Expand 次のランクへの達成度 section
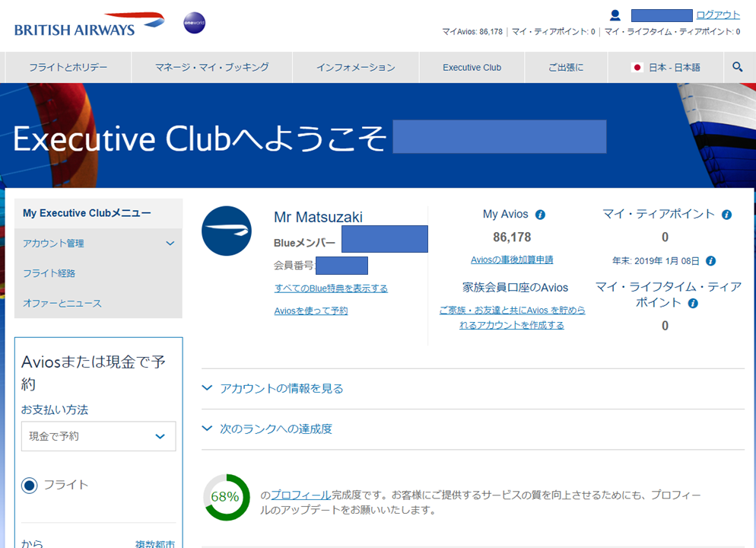This screenshot has width=756, height=548. 267,429
